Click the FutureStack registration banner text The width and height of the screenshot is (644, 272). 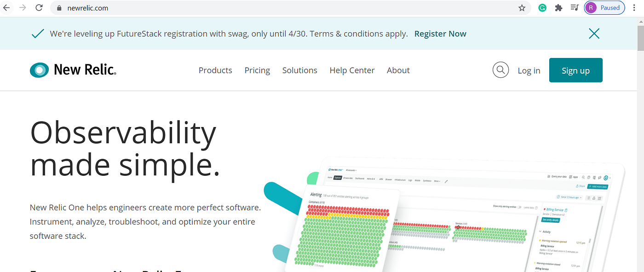229,34
